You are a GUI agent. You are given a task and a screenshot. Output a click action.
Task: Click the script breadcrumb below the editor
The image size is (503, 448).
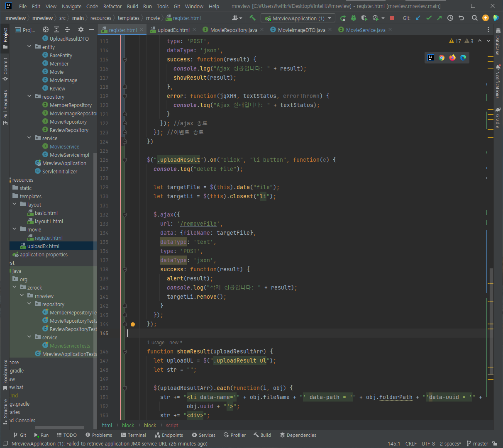pyautogui.click(x=172, y=425)
